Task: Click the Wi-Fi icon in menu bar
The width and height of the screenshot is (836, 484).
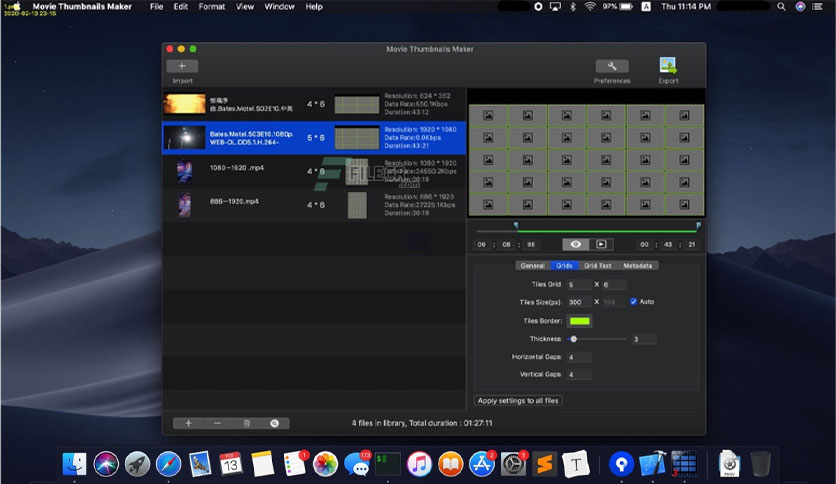Action: pyautogui.click(x=590, y=6)
